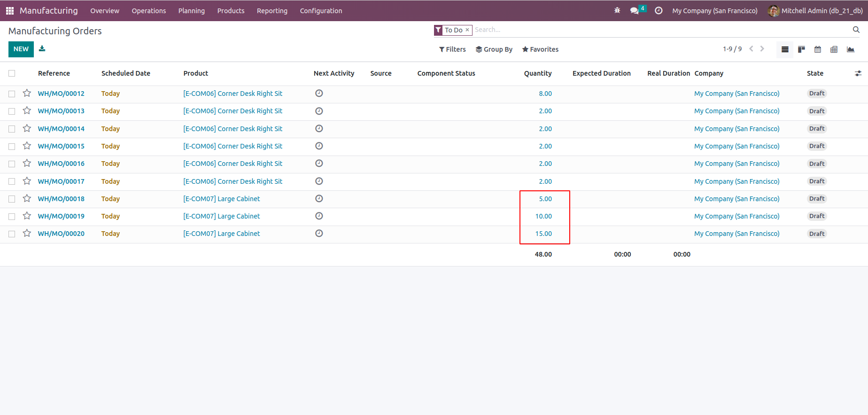Open the apps grid home menu
868x415 pixels.
[10, 10]
